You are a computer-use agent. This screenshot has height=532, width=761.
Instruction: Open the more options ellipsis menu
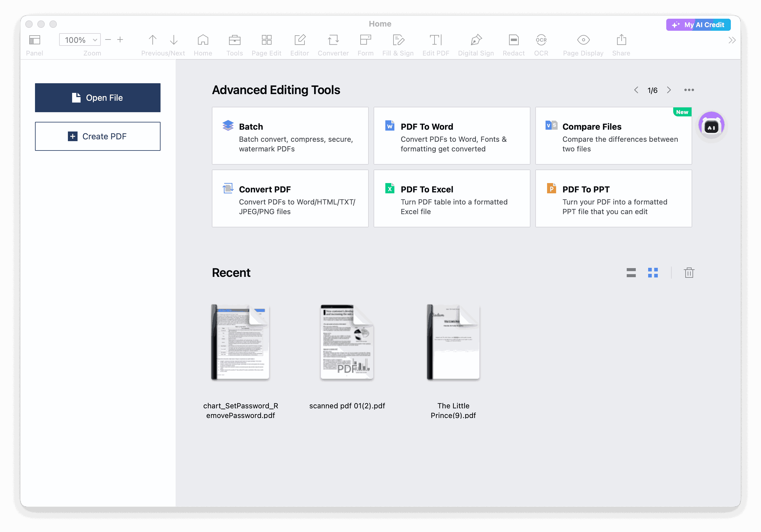tap(689, 90)
